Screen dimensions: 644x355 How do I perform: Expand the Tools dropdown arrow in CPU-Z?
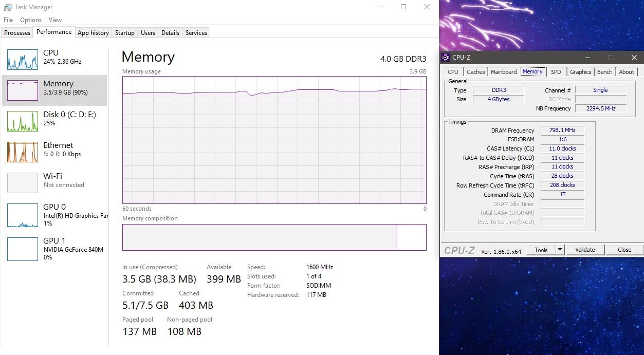coord(560,250)
